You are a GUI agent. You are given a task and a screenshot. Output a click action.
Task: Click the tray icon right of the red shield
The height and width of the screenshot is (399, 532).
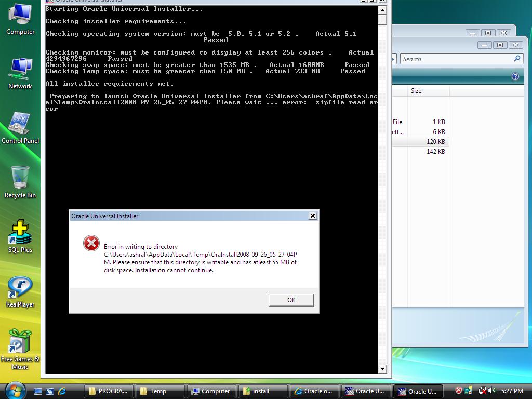tap(468, 391)
